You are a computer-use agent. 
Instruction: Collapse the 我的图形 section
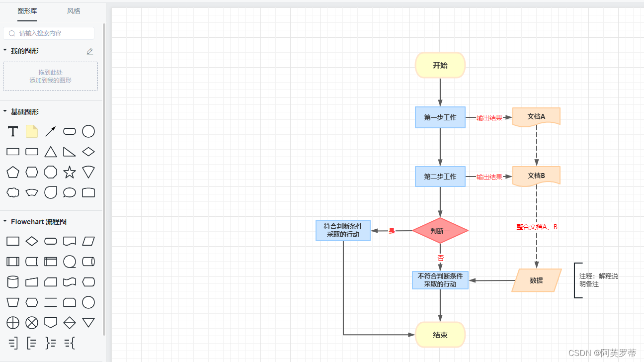[x=5, y=51]
